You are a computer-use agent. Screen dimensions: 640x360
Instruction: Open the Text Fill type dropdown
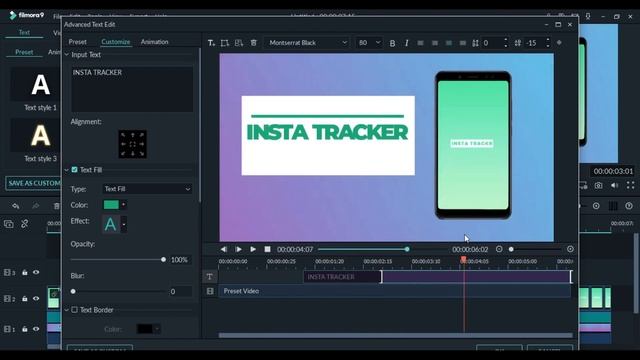point(147,189)
